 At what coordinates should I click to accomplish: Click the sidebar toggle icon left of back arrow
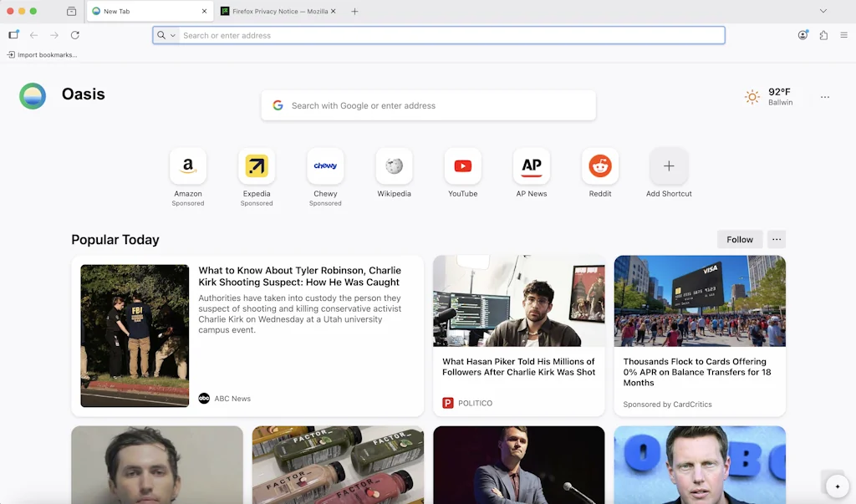click(x=13, y=35)
